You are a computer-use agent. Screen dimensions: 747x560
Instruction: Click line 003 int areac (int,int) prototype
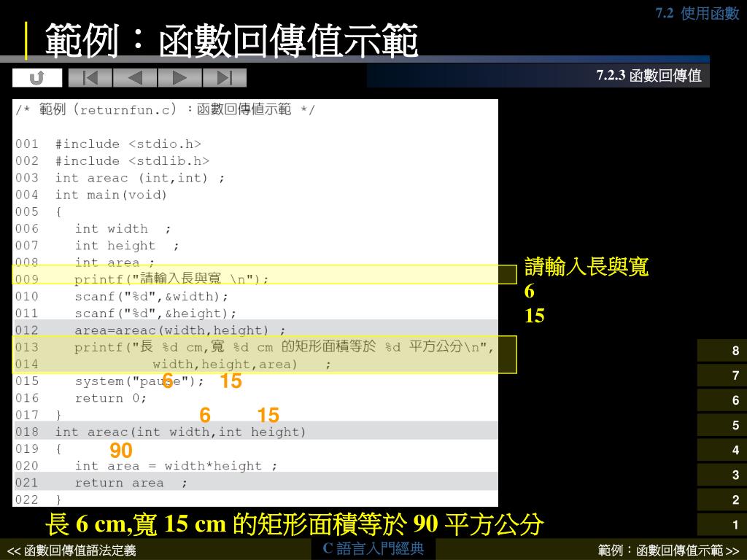tap(120, 178)
